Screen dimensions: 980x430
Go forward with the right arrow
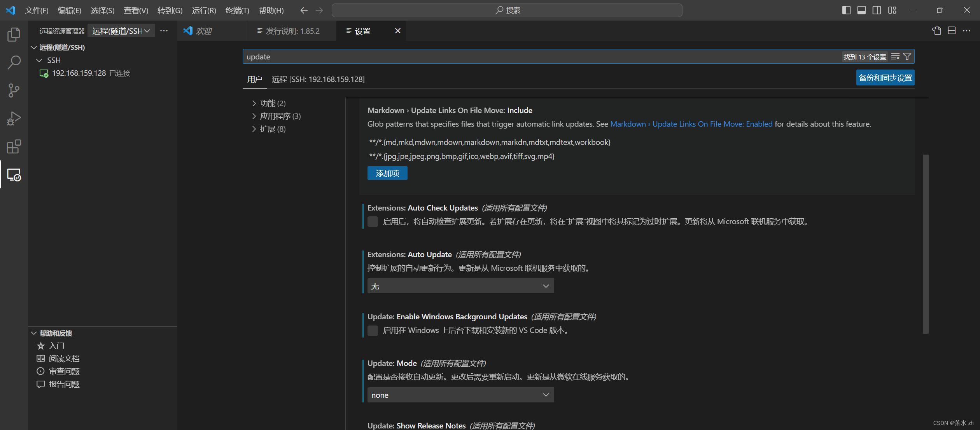pos(319,10)
